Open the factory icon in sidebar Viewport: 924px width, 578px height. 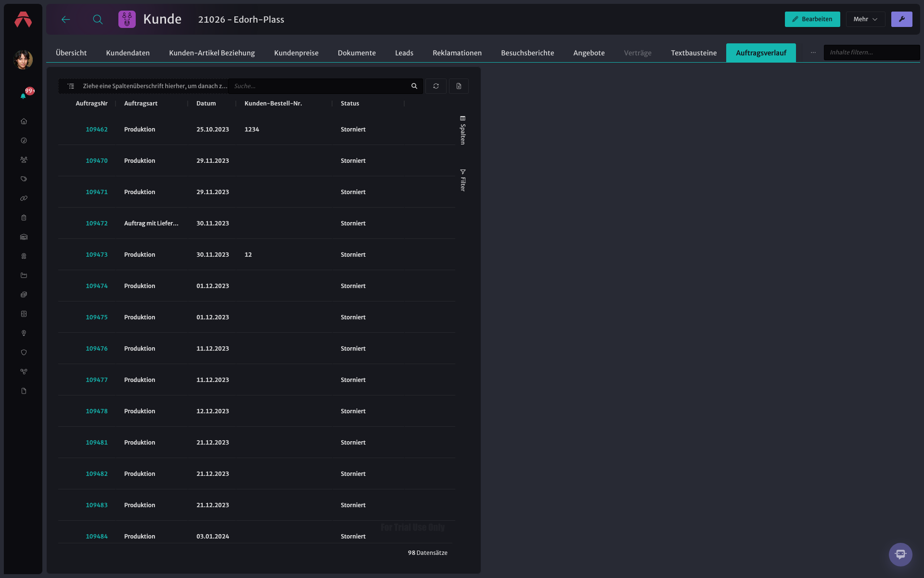pyautogui.click(x=24, y=276)
